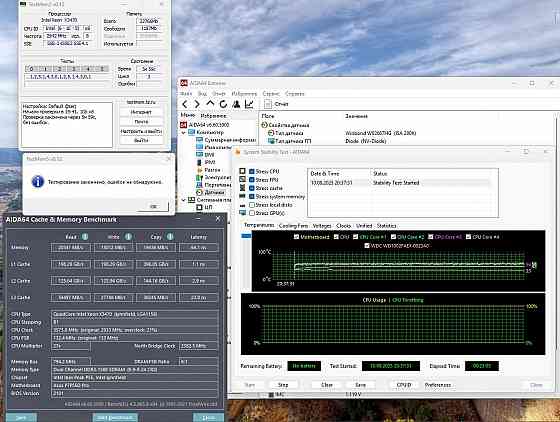
Task: Disable the Stress CPU checkbox
Action: pyautogui.click(x=252, y=171)
